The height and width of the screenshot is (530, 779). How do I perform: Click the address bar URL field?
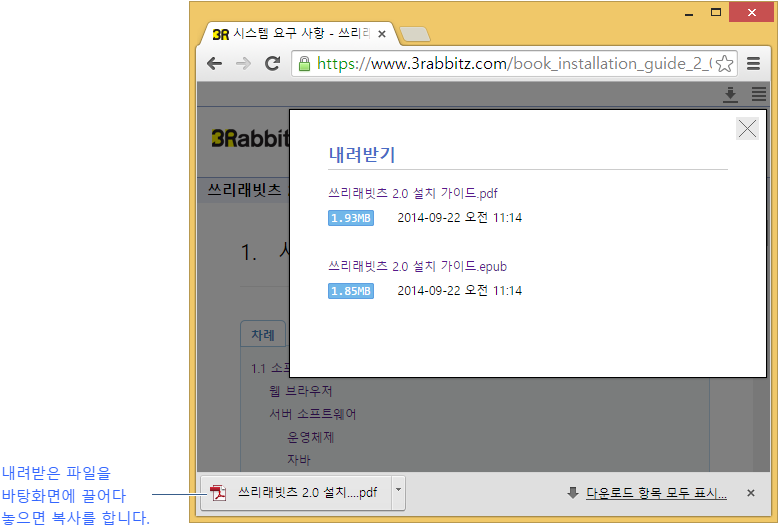click(x=514, y=64)
